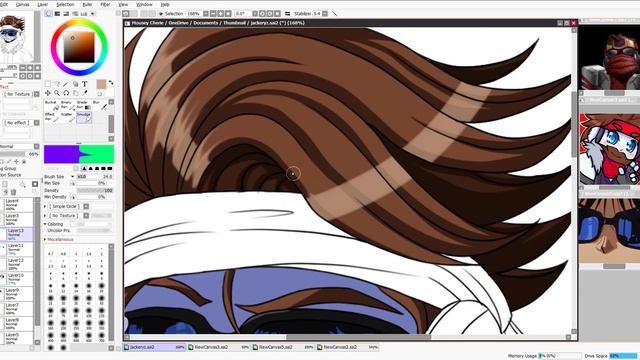
Task: Switch to NewCanvas2.sai2 document tab
Action: 348,347
